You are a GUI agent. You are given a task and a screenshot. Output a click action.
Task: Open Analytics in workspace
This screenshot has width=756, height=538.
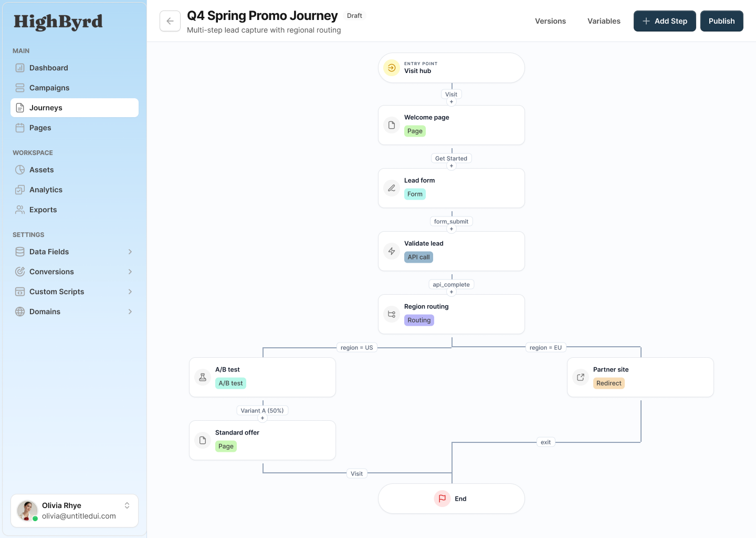point(75,190)
